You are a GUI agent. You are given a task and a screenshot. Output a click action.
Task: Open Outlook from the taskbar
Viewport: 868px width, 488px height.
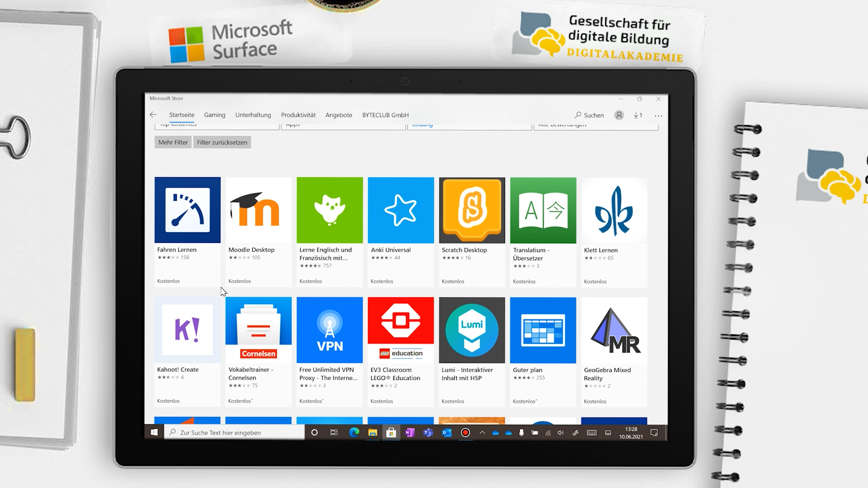tap(447, 432)
